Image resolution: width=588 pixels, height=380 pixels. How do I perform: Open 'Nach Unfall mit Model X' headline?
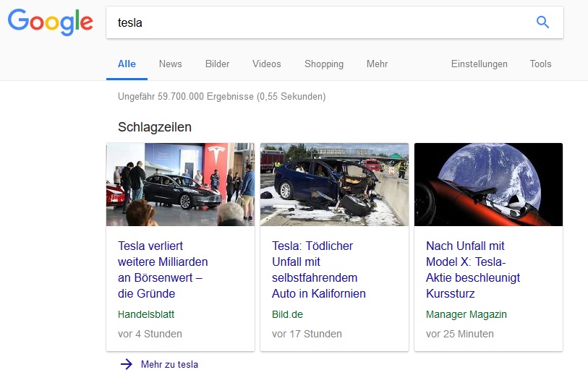click(x=472, y=269)
